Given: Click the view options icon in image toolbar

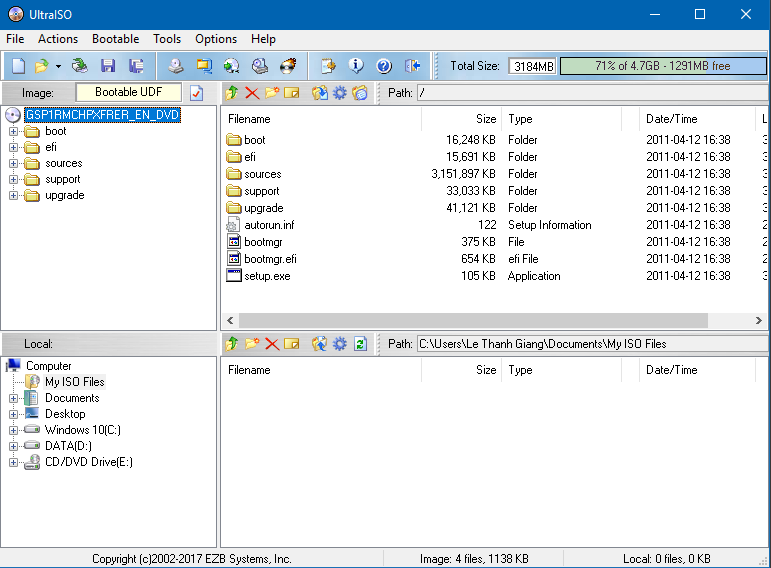Looking at the screenshot, I should click(x=360, y=92).
